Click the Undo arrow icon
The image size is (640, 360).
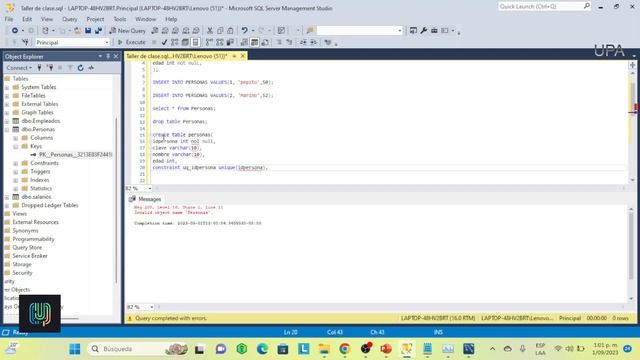(x=244, y=31)
